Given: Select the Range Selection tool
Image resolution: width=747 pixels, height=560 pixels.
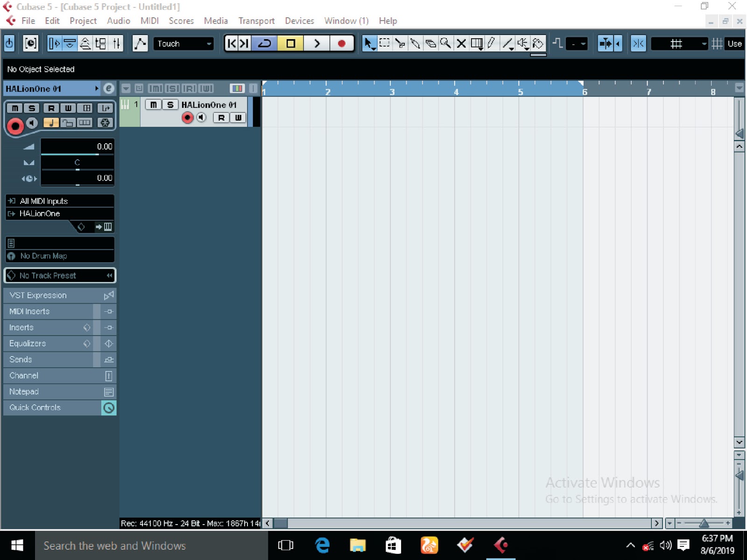Looking at the screenshot, I should click(x=384, y=43).
